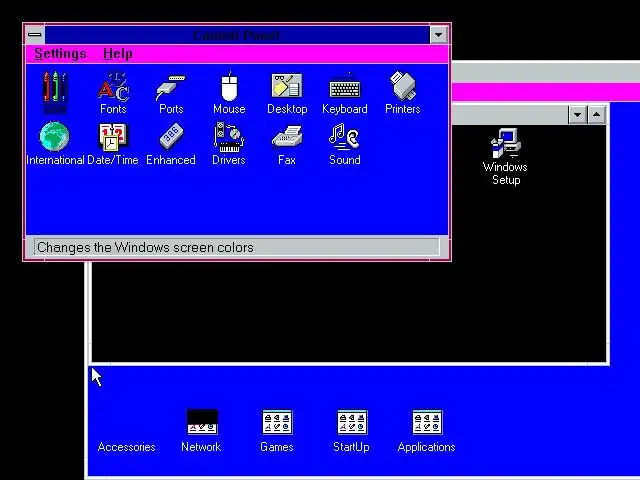The image size is (640, 480).
Task: Open the International globe icon
Action: point(55,137)
